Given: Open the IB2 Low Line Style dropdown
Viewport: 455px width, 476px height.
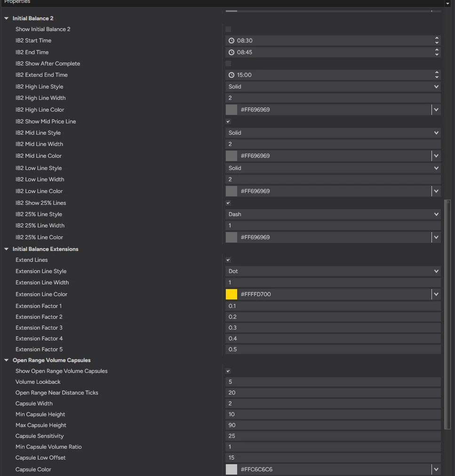Looking at the screenshot, I should click(x=333, y=168).
